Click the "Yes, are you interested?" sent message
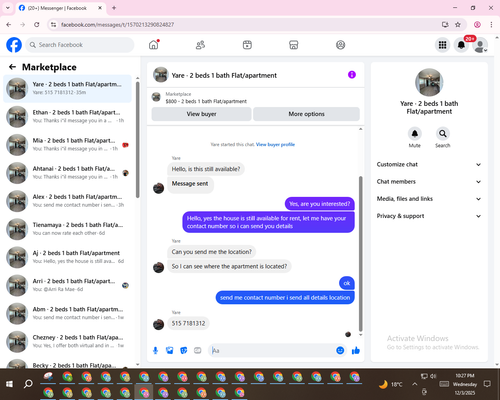500x400 pixels. pyautogui.click(x=319, y=204)
